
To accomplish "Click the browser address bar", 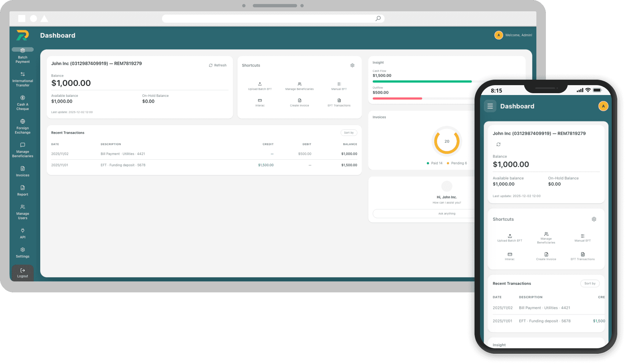I will click(273, 19).
